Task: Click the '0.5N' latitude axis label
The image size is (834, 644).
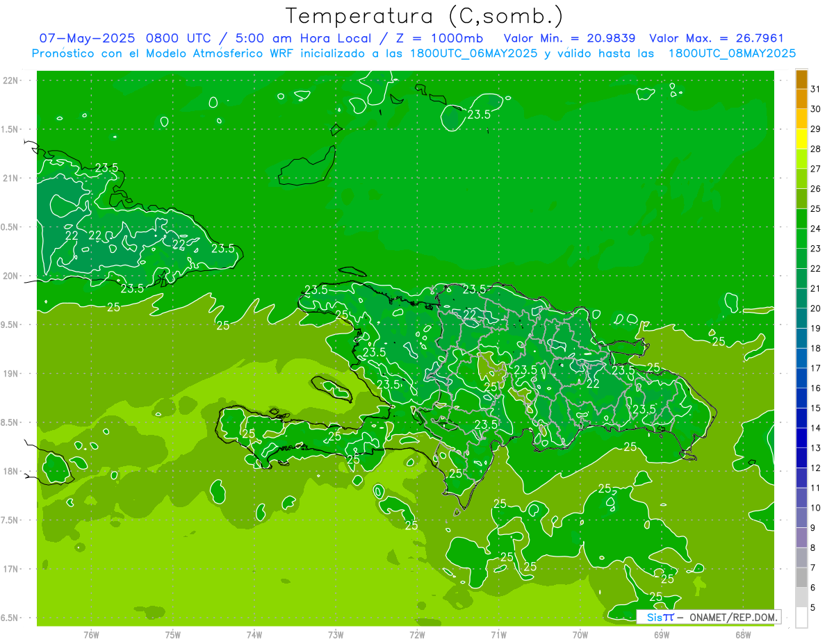Action: click(10, 227)
